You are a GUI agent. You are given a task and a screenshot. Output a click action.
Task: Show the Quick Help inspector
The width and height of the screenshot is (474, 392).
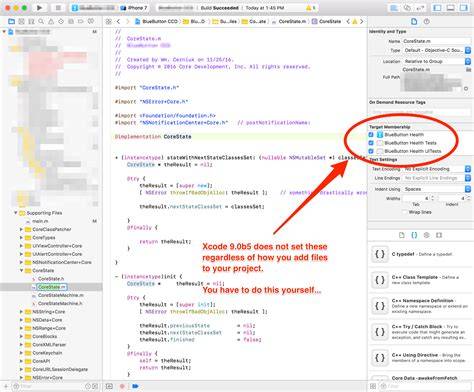[427, 21]
